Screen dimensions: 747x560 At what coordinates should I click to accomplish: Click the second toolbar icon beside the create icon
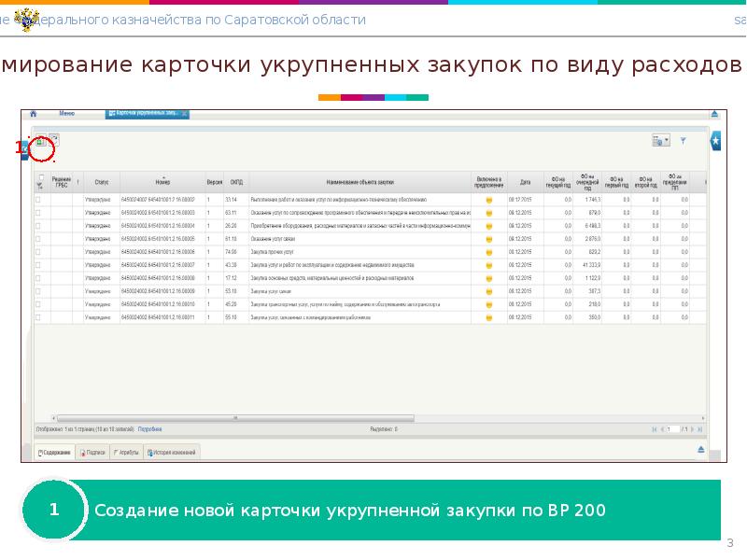(x=54, y=140)
